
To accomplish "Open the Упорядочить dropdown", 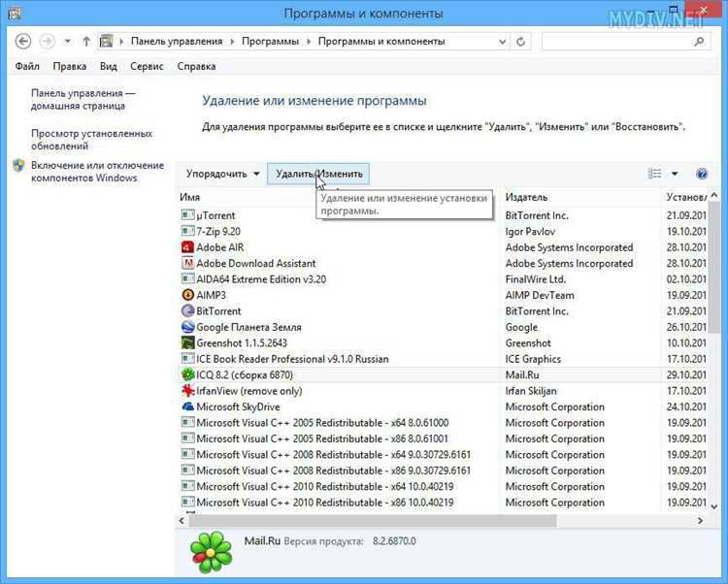I will 223,174.
